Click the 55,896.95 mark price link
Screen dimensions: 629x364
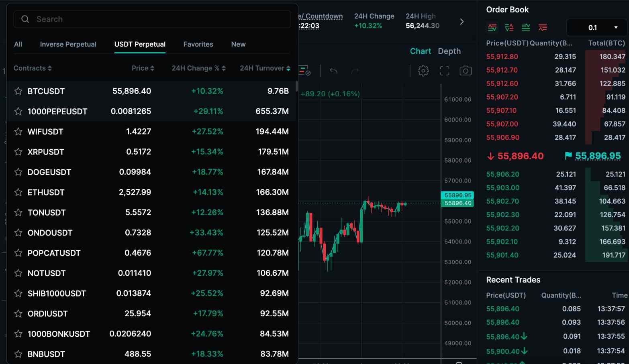tap(598, 156)
